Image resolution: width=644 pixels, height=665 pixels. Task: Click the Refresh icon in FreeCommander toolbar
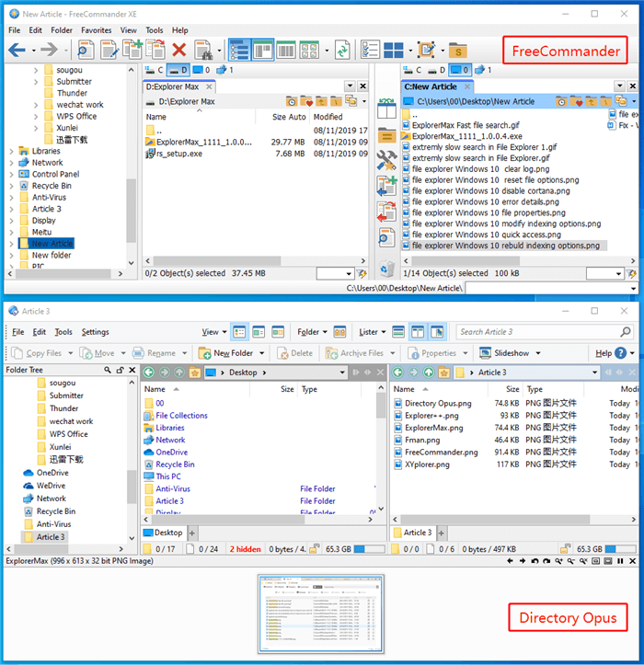[342, 50]
